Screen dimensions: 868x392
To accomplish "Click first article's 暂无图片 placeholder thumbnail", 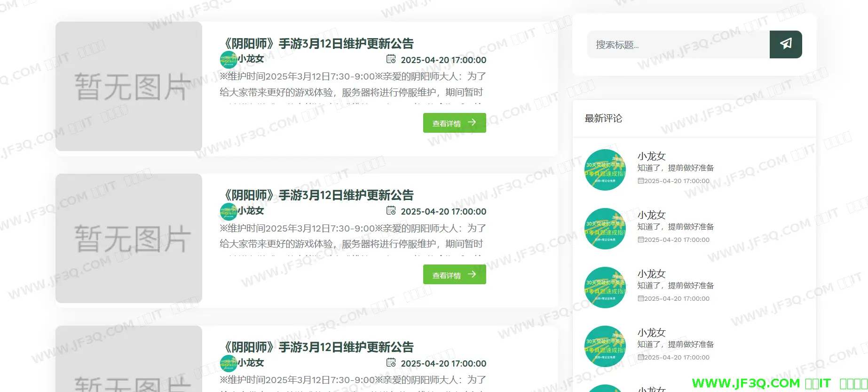I will (129, 87).
